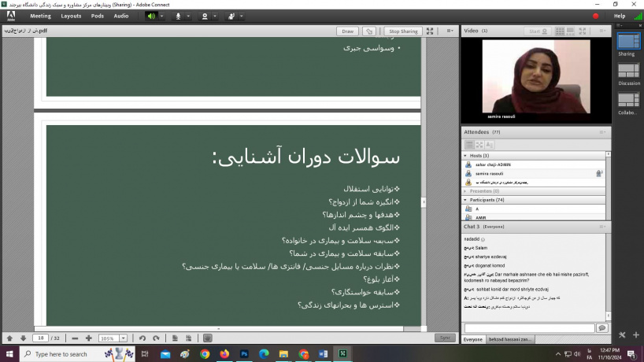This screenshot has height=362, width=644.
Task: Open speaker options dropdown arrow
Action: 162,17
